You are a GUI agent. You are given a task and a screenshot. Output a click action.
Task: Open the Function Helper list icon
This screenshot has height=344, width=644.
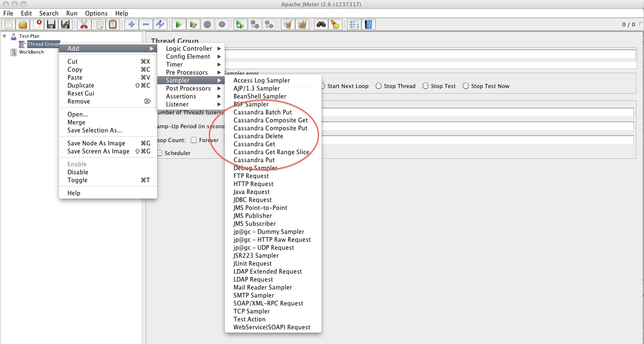(x=354, y=24)
